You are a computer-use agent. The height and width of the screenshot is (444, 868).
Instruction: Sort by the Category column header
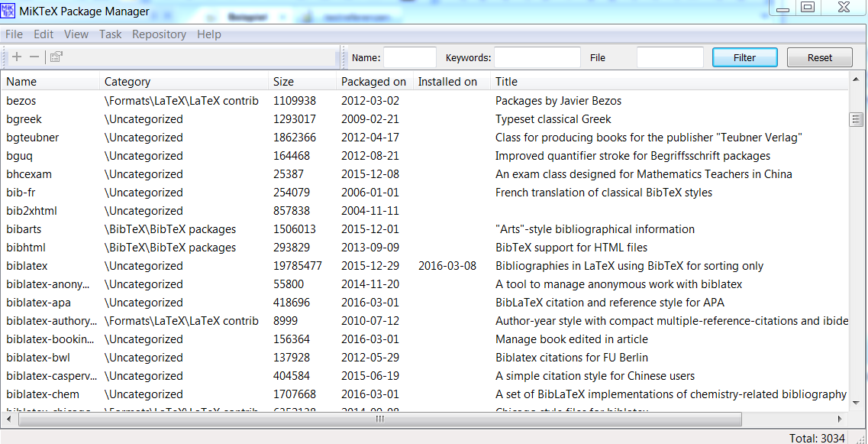pyautogui.click(x=184, y=82)
